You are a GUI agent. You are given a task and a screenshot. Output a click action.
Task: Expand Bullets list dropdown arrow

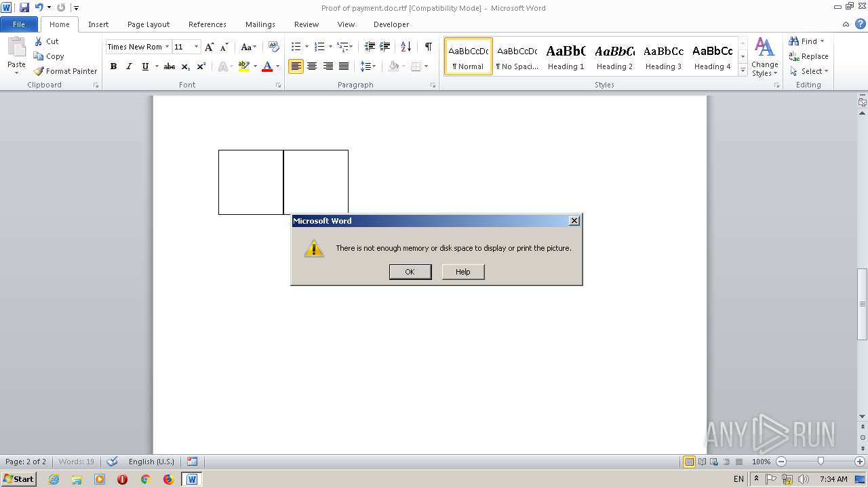point(307,47)
